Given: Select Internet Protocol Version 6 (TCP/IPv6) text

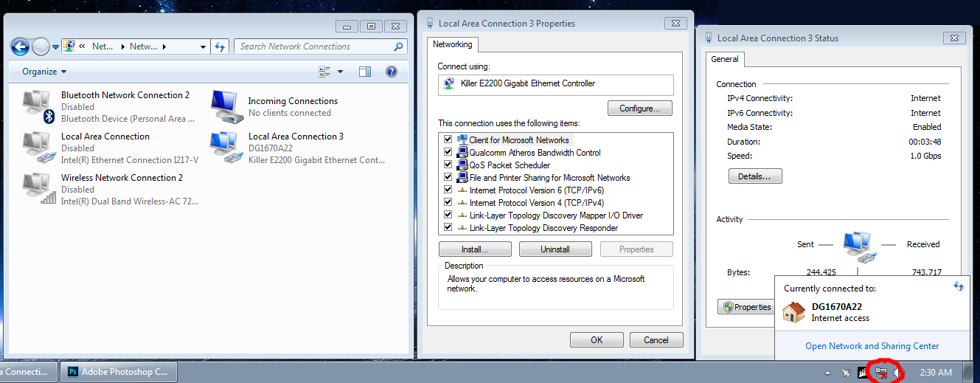Looking at the screenshot, I should (x=537, y=190).
